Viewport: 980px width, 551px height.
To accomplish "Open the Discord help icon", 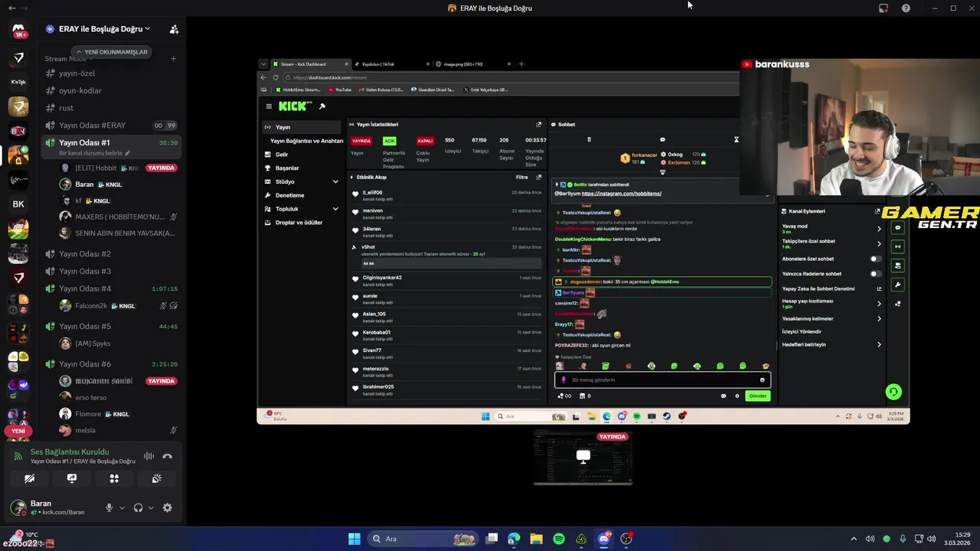I will point(906,8).
